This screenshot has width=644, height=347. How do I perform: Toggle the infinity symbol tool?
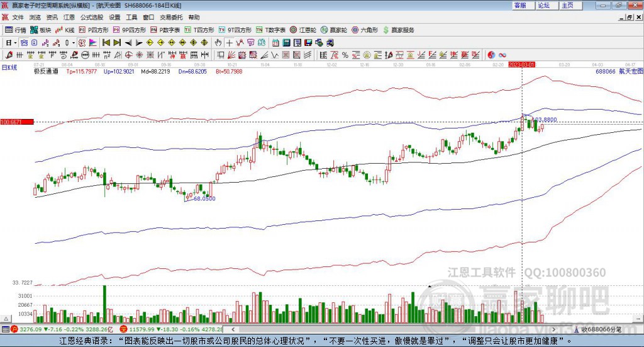(502, 55)
